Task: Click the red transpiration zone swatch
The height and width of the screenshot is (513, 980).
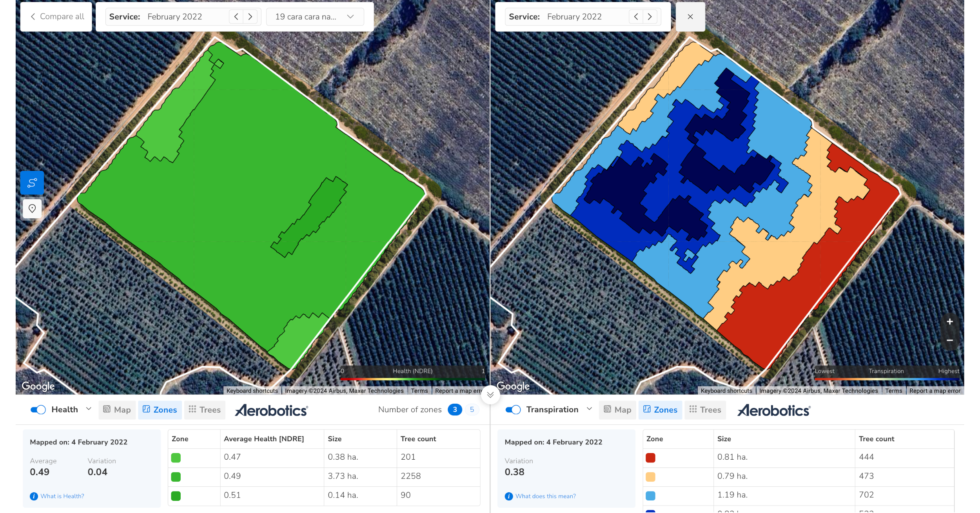Action: [x=650, y=457]
